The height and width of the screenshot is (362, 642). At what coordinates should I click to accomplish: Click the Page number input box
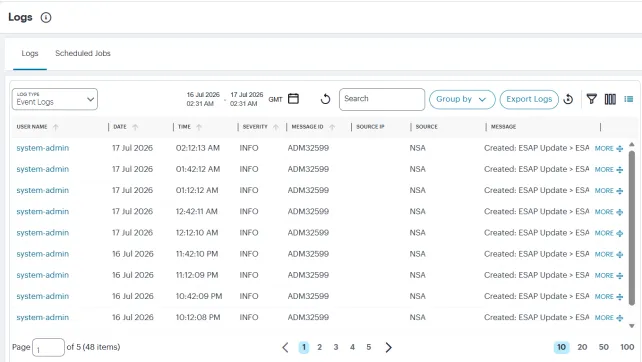click(x=48, y=347)
